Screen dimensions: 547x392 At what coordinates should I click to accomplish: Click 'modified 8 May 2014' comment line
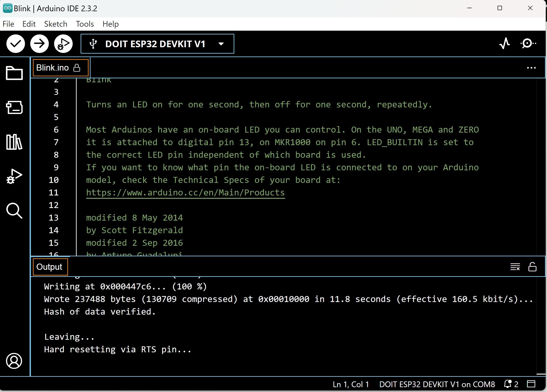point(134,218)
